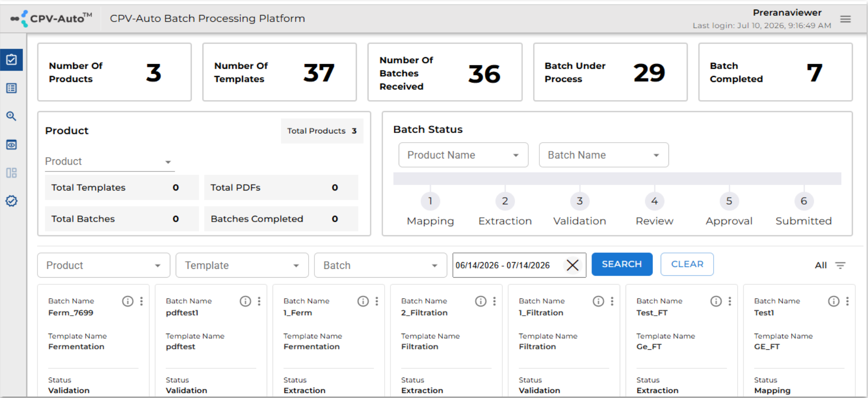Open the verified badge icon in sidebar

[12, 201]
